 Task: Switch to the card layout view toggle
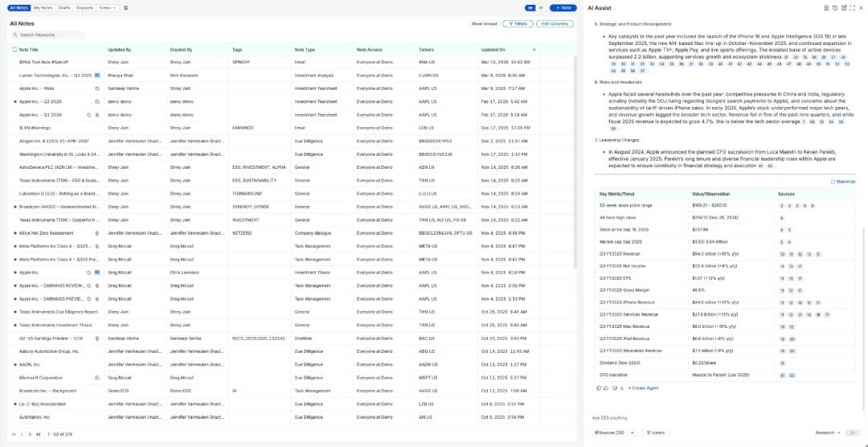click(x=531, y=8)
